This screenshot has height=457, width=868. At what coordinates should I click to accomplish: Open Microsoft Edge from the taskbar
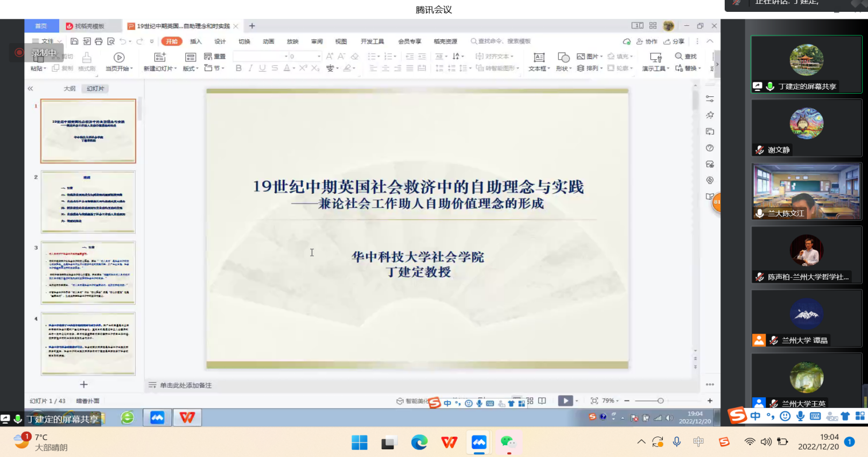pos(419,442)
